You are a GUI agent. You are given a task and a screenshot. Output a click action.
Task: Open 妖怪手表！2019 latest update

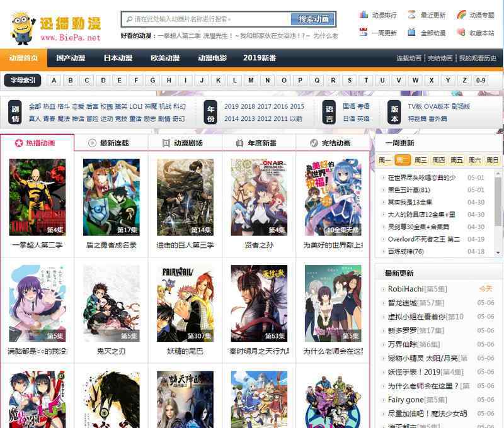(426, 372)
